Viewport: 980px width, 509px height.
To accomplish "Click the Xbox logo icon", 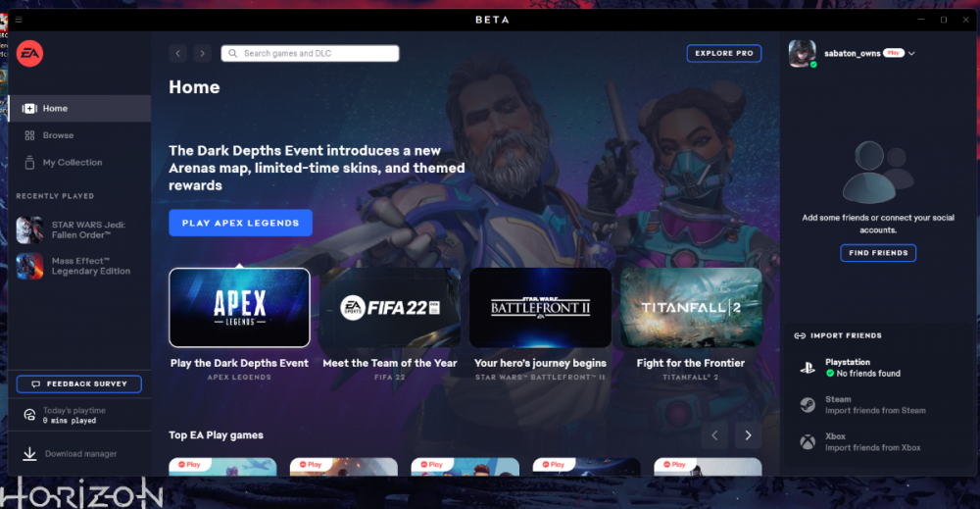I will tap(808, 442).
